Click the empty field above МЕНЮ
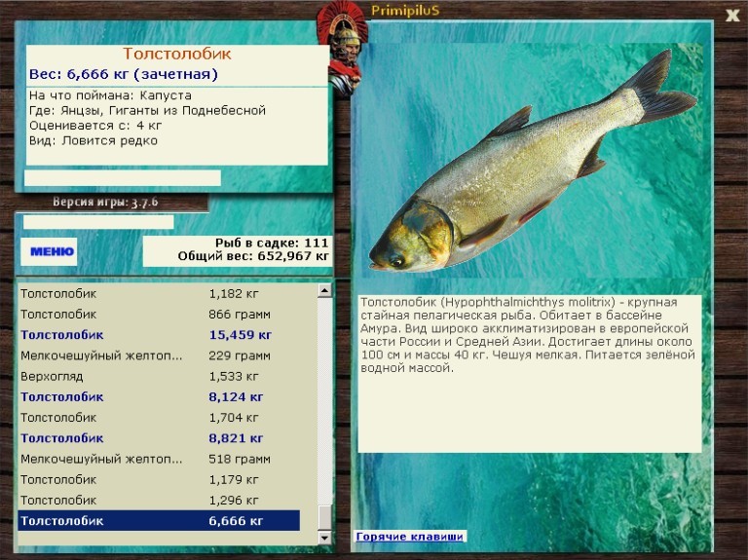The height and width of the screenshot is (560, 748). [98, 222]
